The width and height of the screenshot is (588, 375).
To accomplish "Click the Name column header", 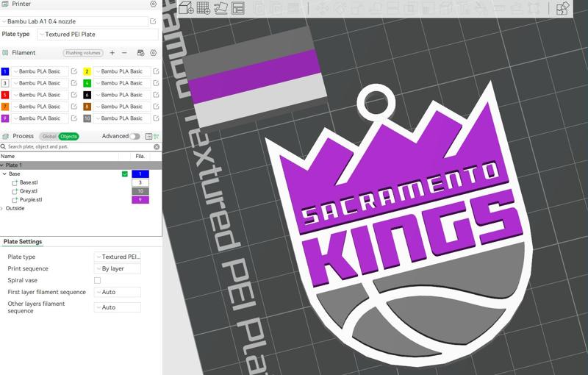I will 7,157.
